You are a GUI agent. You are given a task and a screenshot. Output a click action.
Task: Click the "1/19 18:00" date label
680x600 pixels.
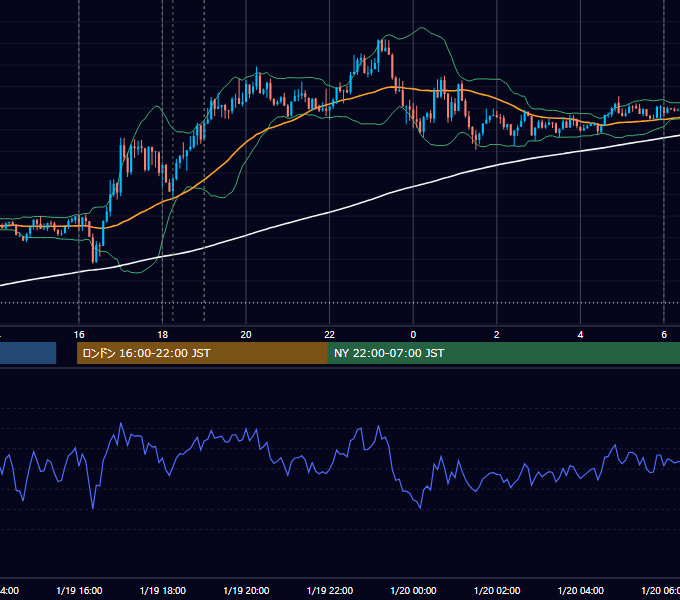coord(163,591)
